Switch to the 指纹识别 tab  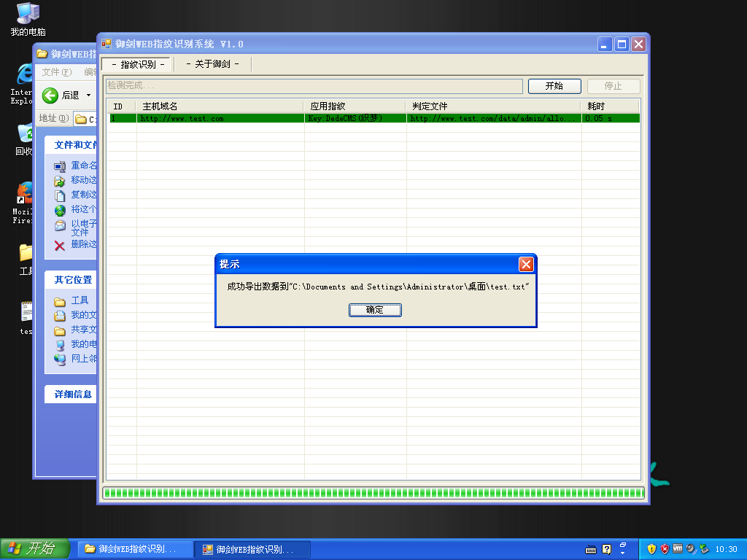pos(138,64)
